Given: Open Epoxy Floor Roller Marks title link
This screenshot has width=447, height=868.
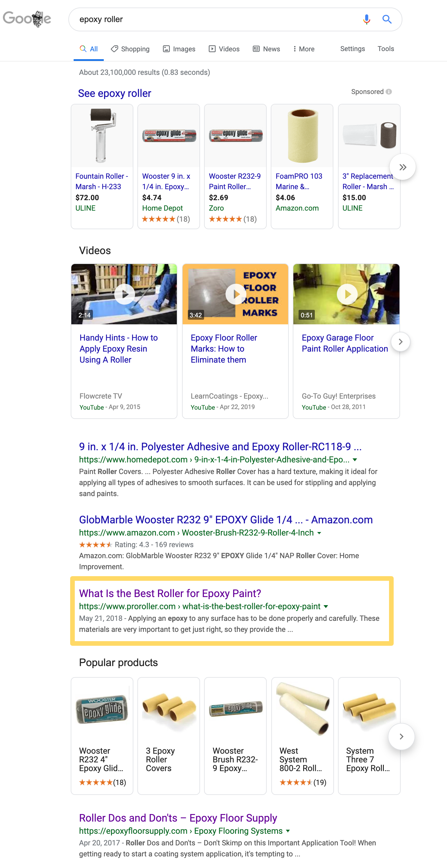Looking at the screenshot, I should [x=224, y=349].
